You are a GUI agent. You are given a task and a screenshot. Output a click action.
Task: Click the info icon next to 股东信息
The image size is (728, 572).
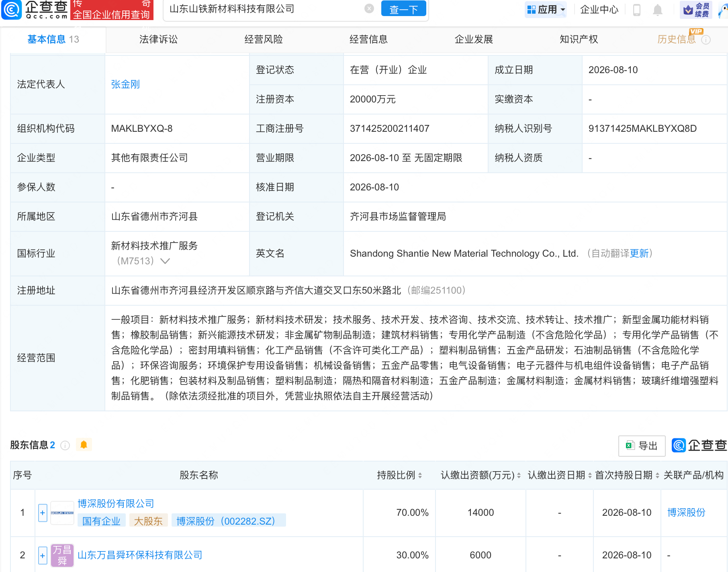[65, 445]
